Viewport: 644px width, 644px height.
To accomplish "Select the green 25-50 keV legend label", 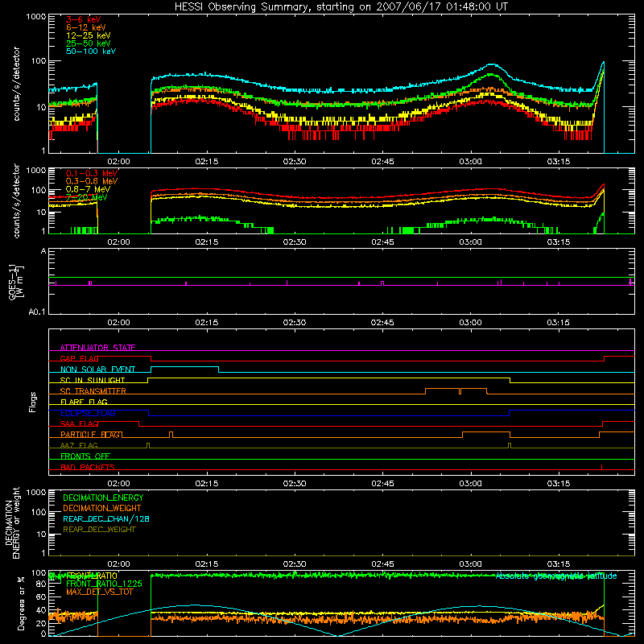I will coord(88,43).
